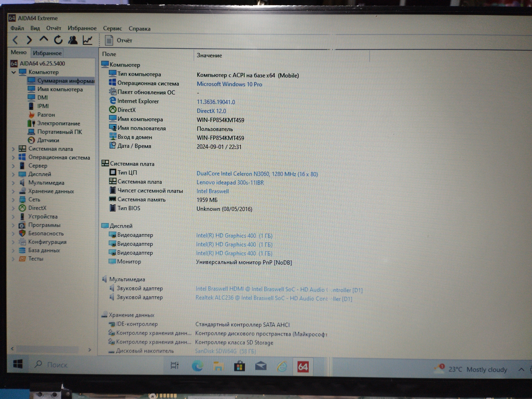Open the Intel Braswell chipset link
Image resolution: width=532 pixels, height=399 pixels.
213,191
